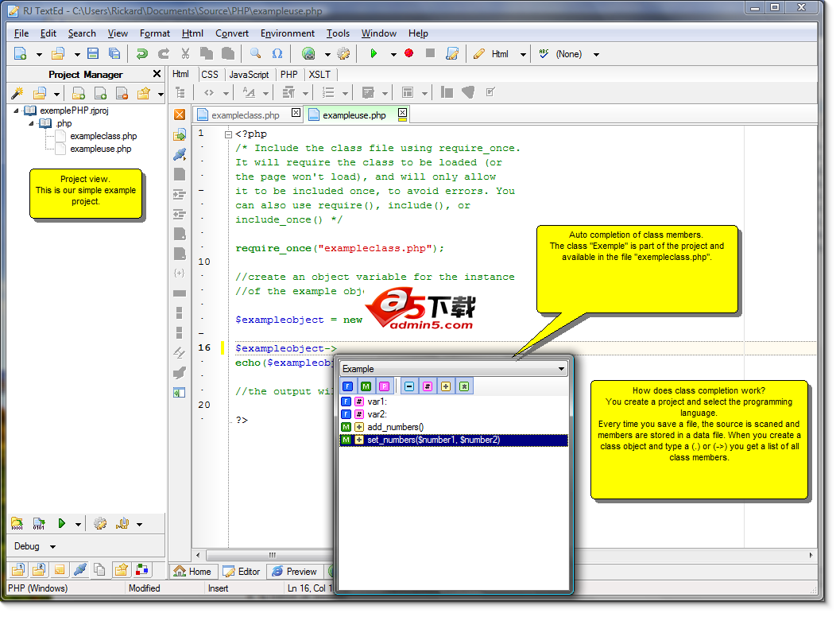Click the Save file icon in toolbar

[93, 54]
